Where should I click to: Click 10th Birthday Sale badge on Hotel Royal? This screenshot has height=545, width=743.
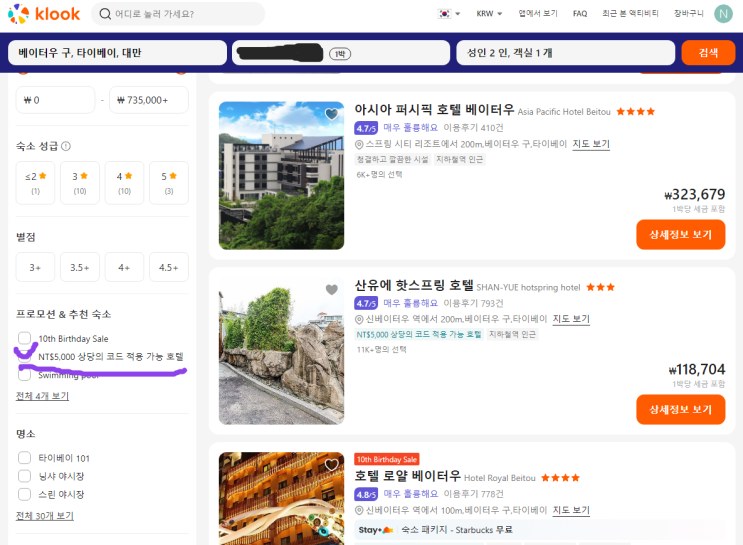tap(387, 459)
